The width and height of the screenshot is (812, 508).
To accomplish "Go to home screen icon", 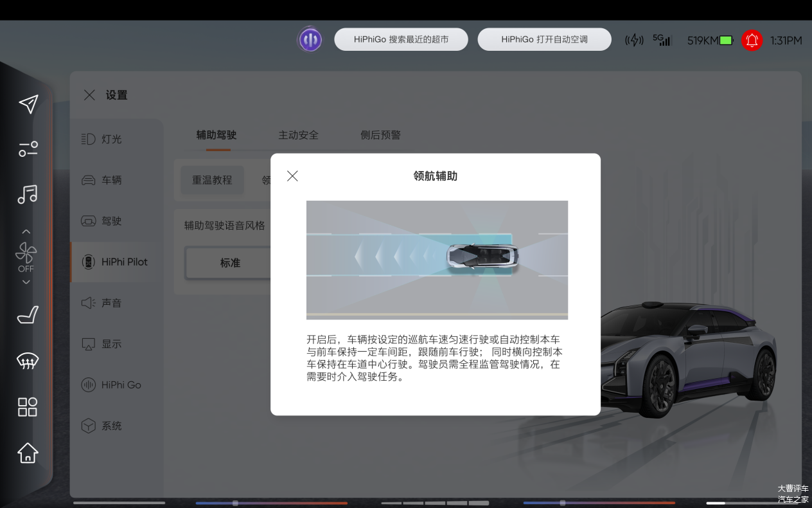I will [28, 453].
